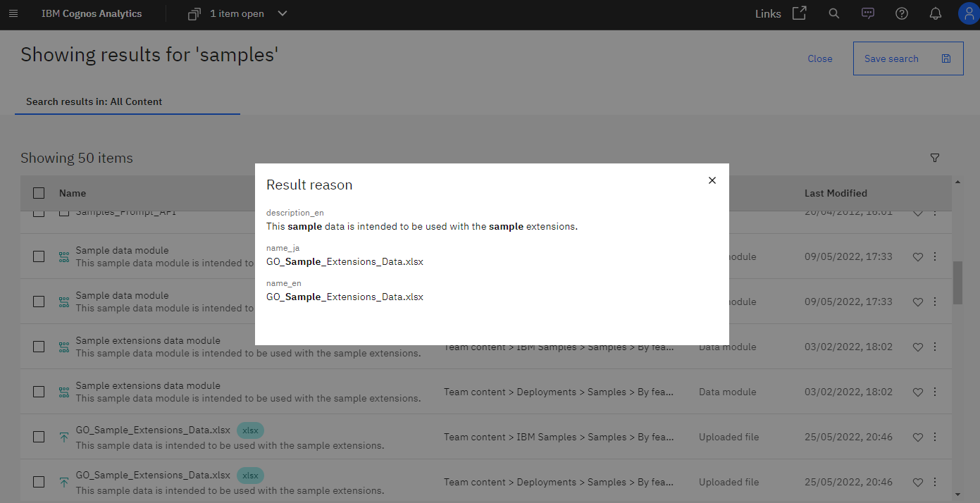This screenshot has height=503, width=980.
Task: Favorite the second Sample data module row
Action: 917,302
